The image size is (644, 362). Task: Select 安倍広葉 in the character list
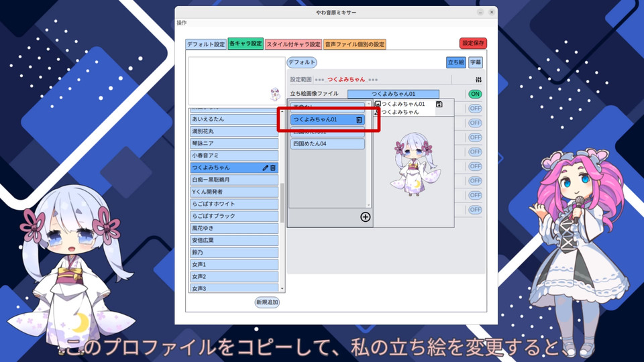[234, 240]
